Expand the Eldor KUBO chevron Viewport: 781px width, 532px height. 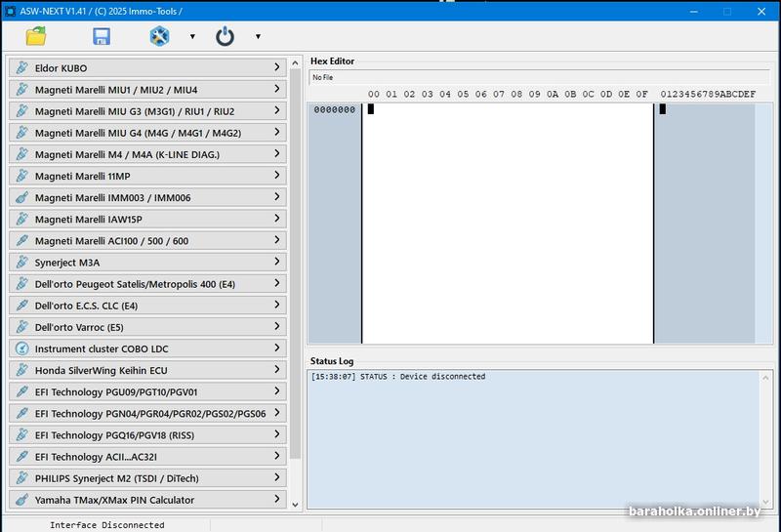point(277,66)
